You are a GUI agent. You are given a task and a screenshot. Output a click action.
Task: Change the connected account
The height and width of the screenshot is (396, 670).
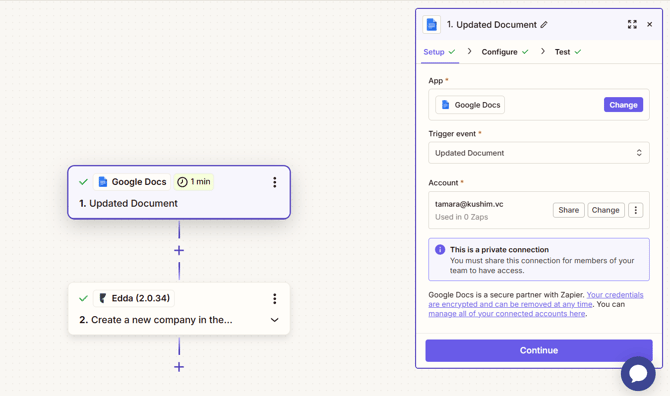click(605, 210)
